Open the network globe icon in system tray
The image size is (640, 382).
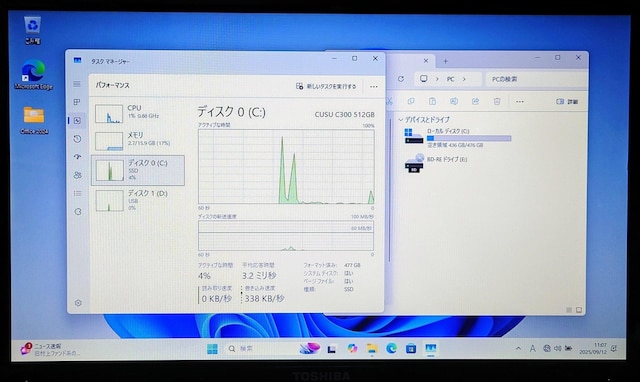(547, 349)
